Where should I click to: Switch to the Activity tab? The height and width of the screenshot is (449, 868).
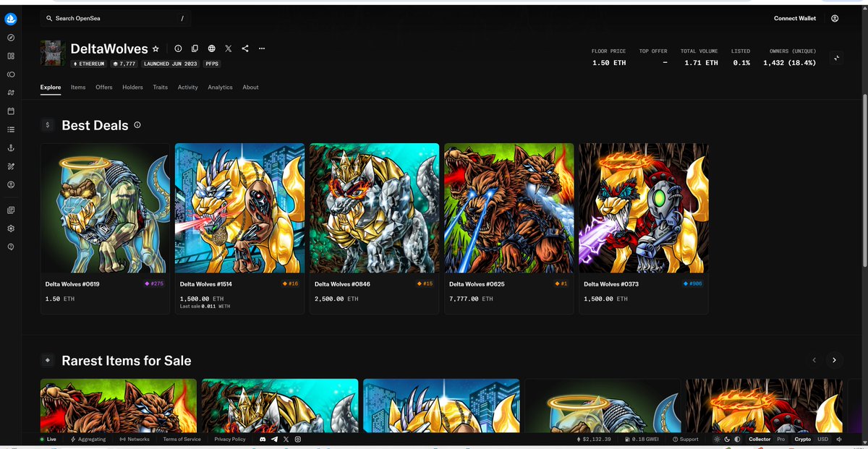[x=188, y=87]
